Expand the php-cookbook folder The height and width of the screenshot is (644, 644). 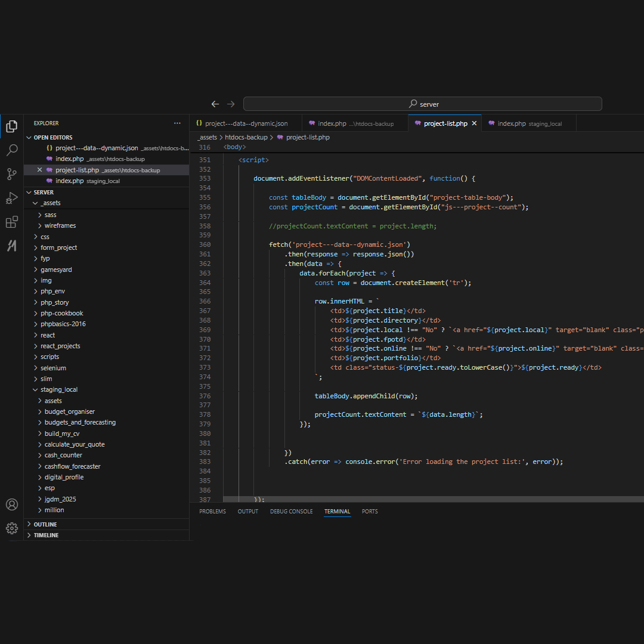tap(36, 313)
